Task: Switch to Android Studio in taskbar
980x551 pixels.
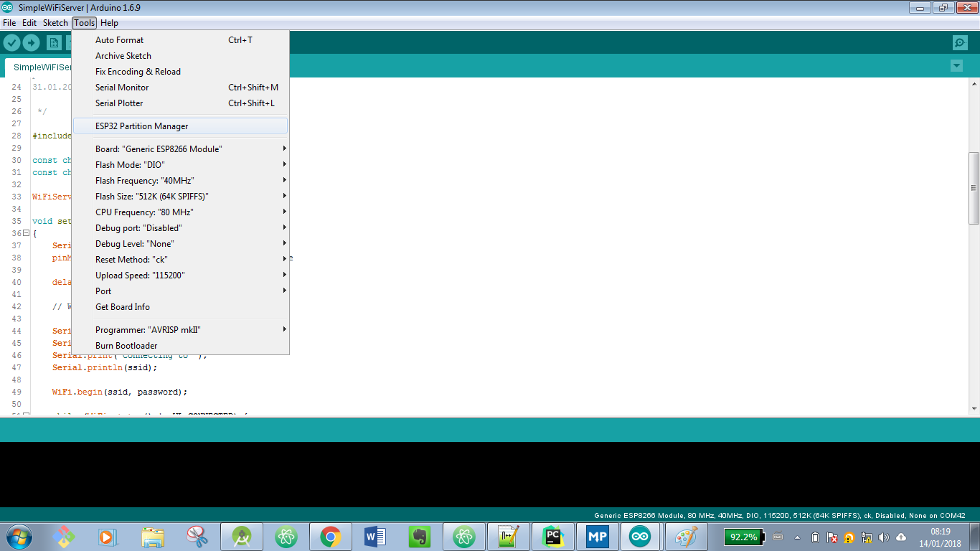Action: click(242, 536)
